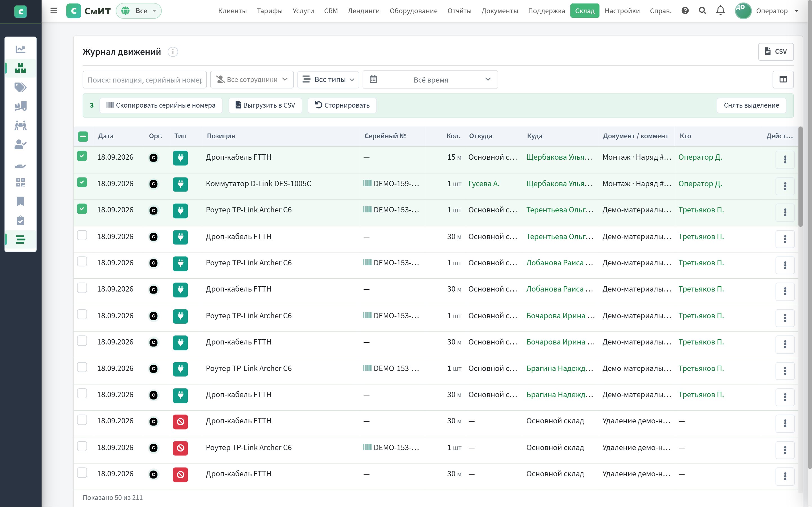Open the analytics chart sidebar icon
The width and height of the screenshot is (812, 507).
(x=21, y=49)
